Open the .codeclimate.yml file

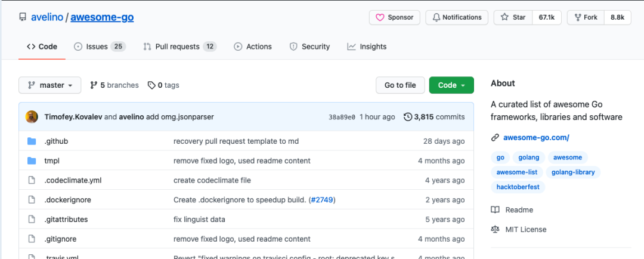click(73, 180)
